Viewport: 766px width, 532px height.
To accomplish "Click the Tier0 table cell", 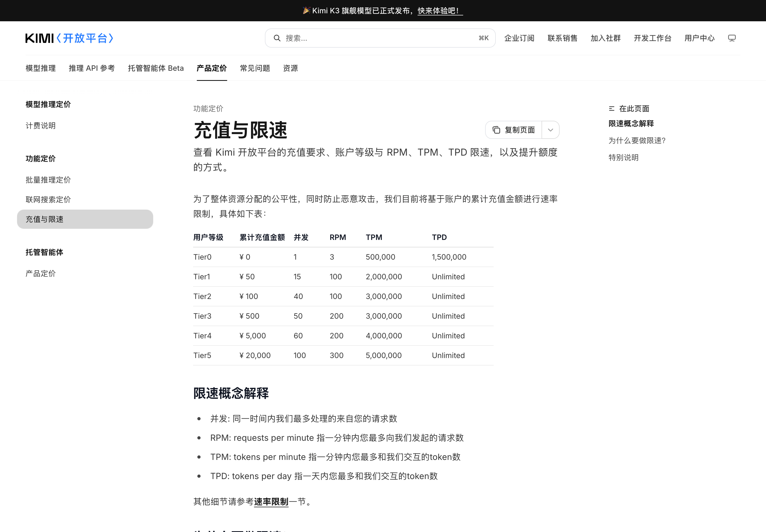I will pos(202,257).
